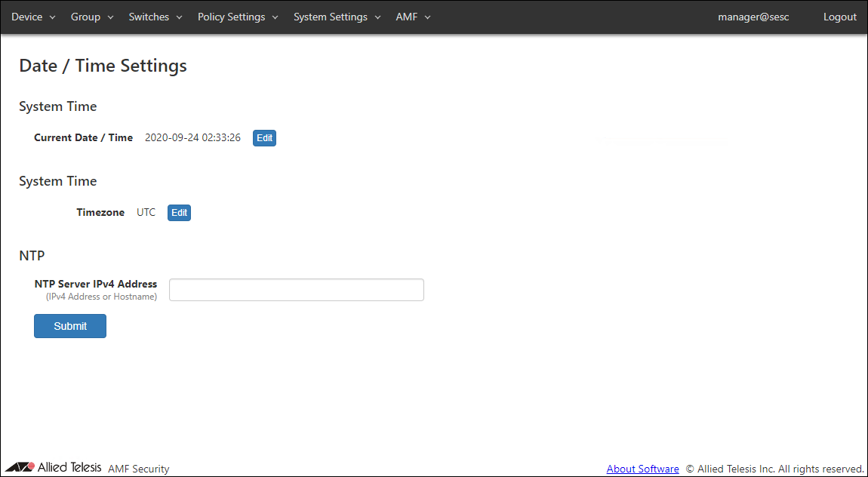Viewport: 868px width, 477px height.
Task: Open the About Software link
Action: tap(642, 469)
